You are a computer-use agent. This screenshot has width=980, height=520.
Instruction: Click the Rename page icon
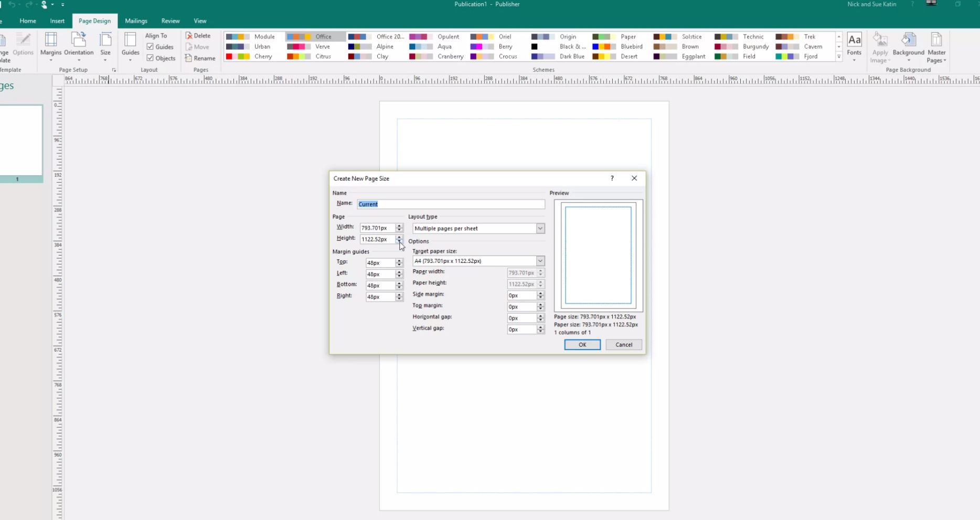pyautogui.click(x=189, y=58)
